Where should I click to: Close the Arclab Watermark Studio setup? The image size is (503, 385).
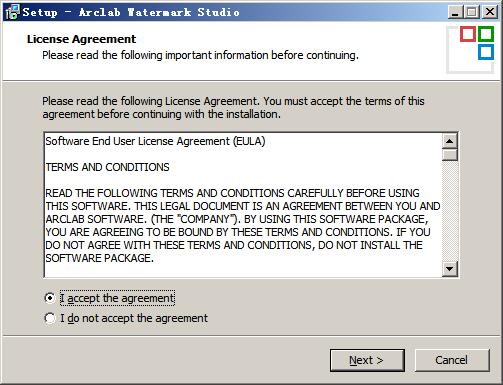point(490,12)
